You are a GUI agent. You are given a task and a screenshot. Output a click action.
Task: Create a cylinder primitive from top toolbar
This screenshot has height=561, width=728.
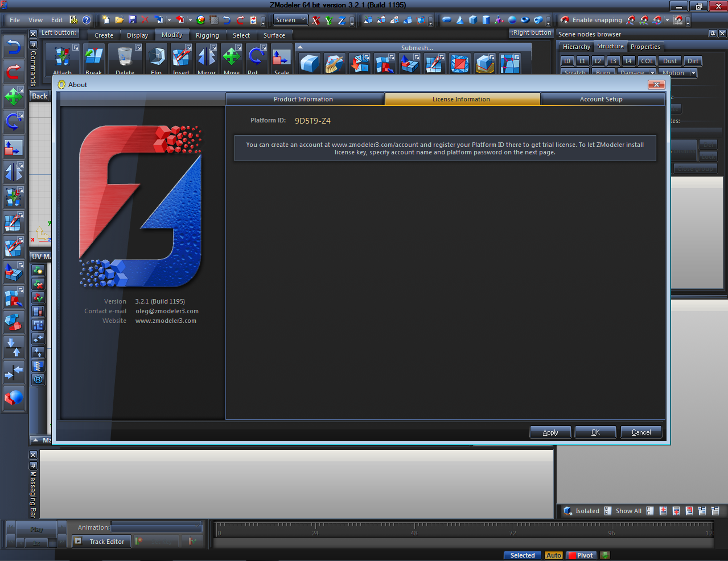[486, 20]
